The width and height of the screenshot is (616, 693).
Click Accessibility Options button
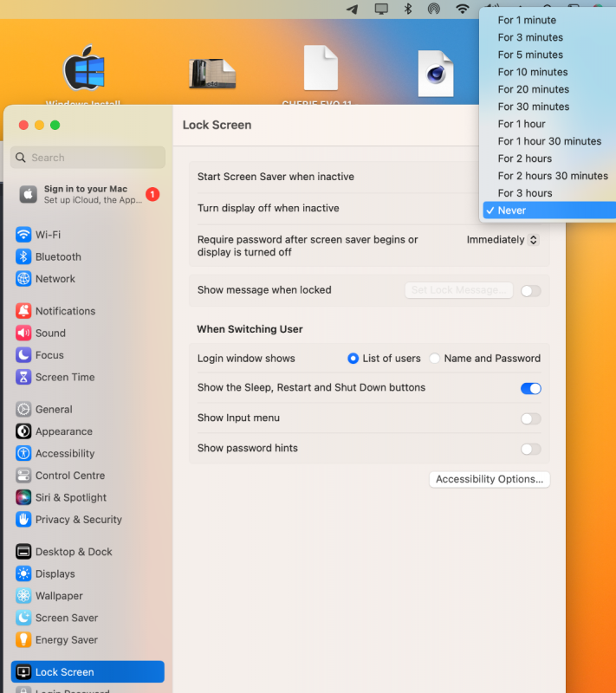(490, 480)
